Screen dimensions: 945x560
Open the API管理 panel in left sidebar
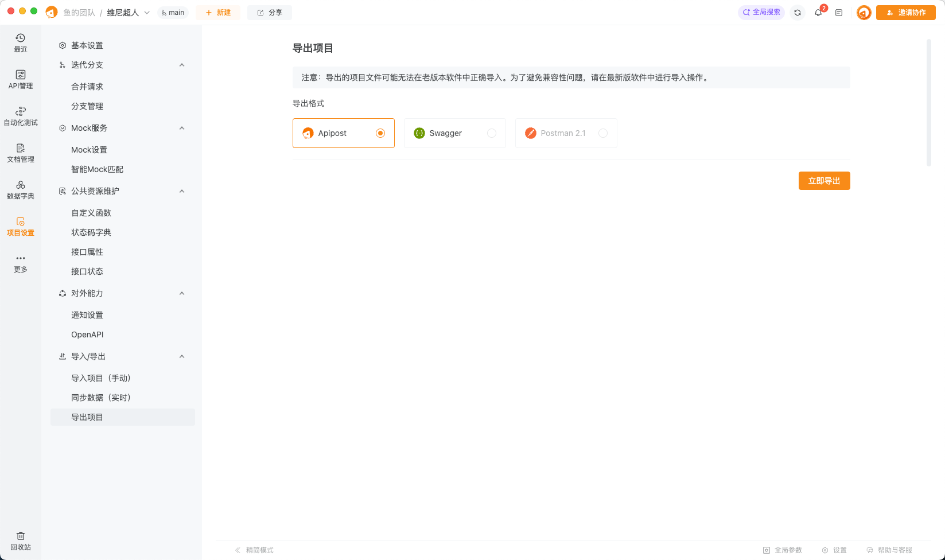pos(21,79)
